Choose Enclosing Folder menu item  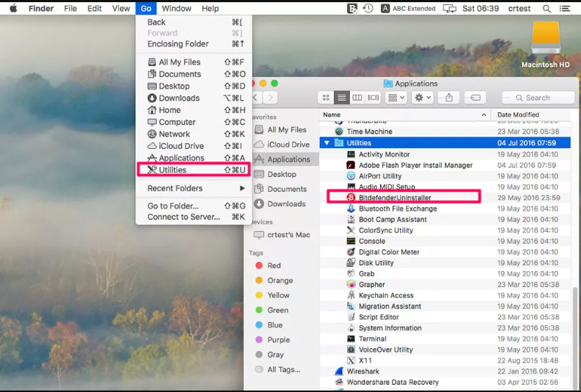point(194,44)
